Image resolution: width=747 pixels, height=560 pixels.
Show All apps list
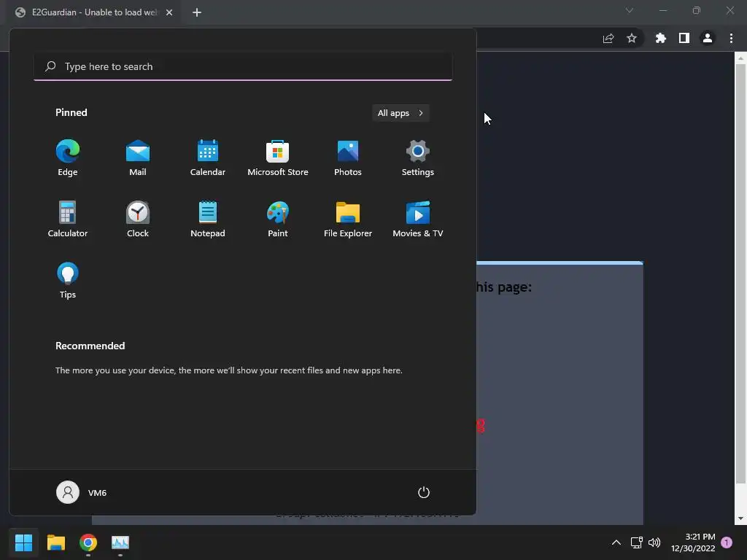[400, 113]
